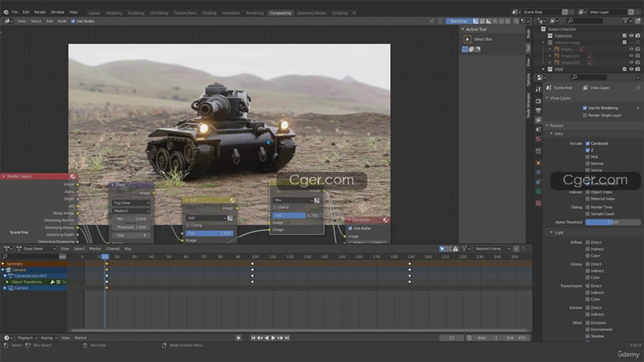The image size is (644, 362).
Task: Hide the Collection with eye icon
Action: click(x=631, y=36)
